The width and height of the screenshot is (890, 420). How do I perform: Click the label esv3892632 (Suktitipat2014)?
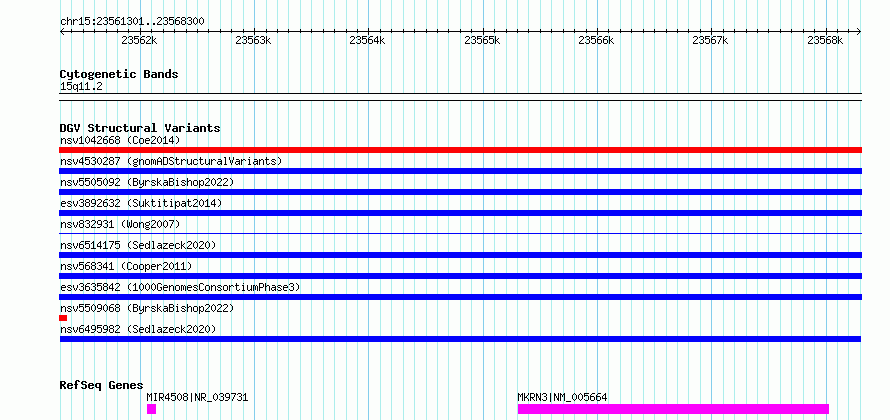141,203
